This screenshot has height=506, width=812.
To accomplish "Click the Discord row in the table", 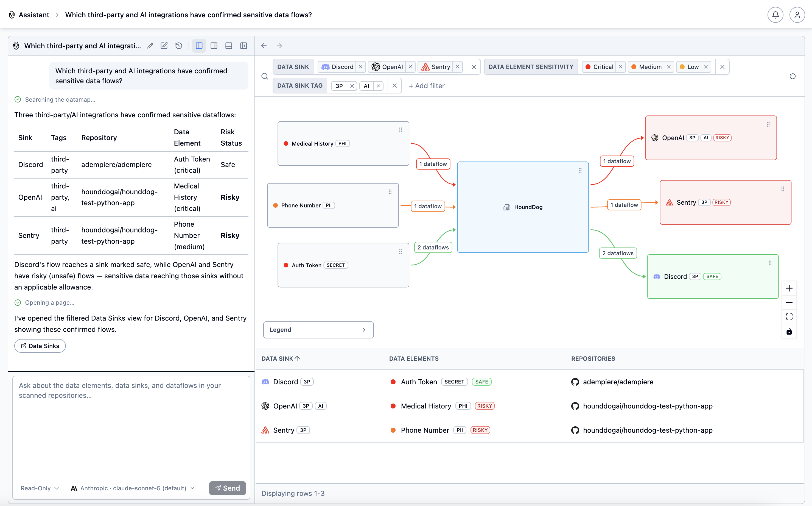I will pyautogui.click(x=530, y=382).
